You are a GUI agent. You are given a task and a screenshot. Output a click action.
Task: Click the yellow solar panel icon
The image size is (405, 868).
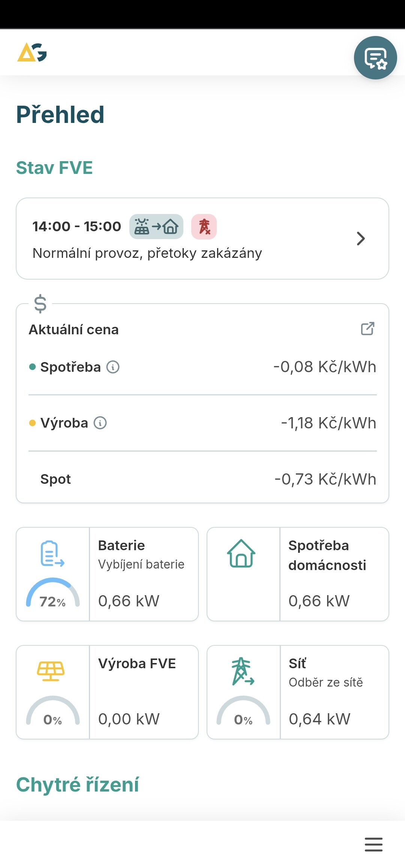(51, 671)
